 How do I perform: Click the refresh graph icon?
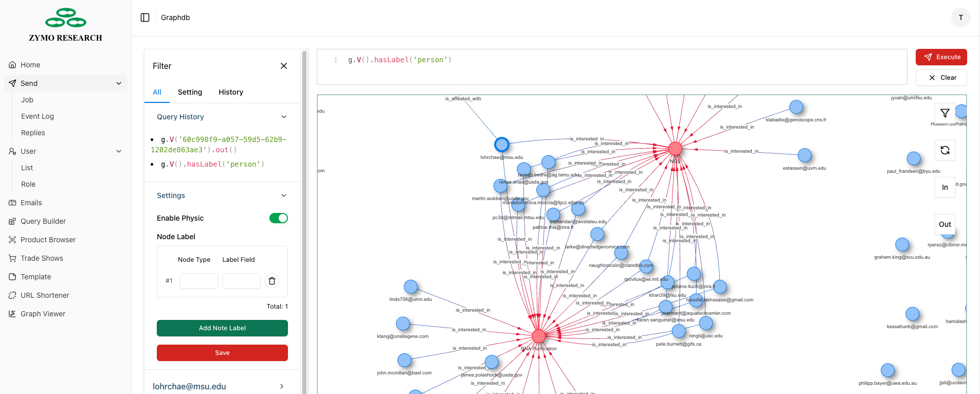945,150
